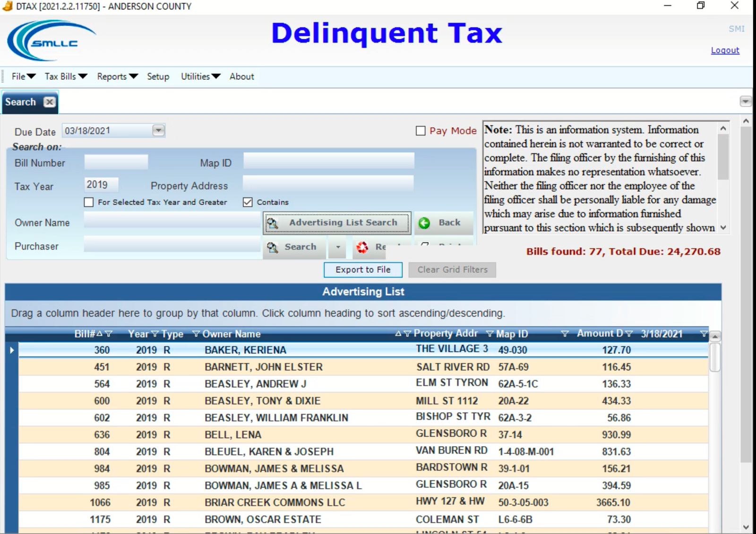756x534 pixels.
Task: Click the main page scroll down arrow
Action: point(746,527)
